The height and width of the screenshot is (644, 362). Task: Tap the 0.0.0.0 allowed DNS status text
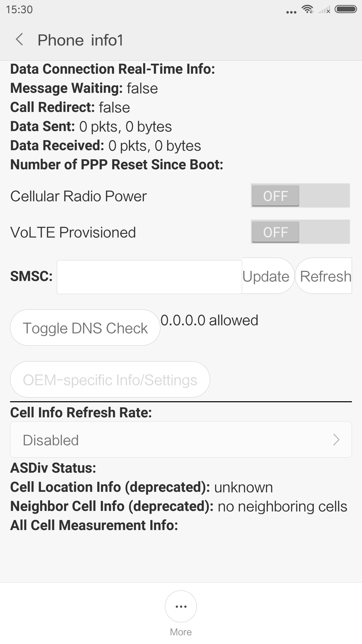(x=209, y=320)
